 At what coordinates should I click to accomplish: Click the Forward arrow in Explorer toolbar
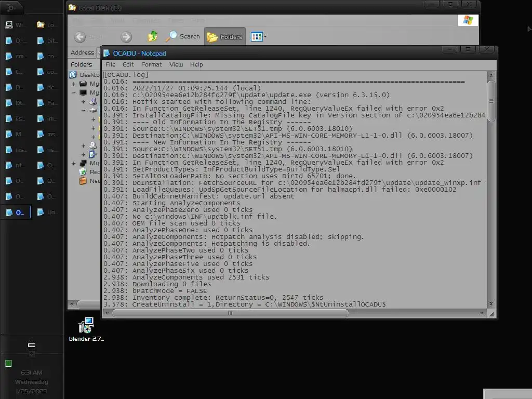(x=126, y=37)
